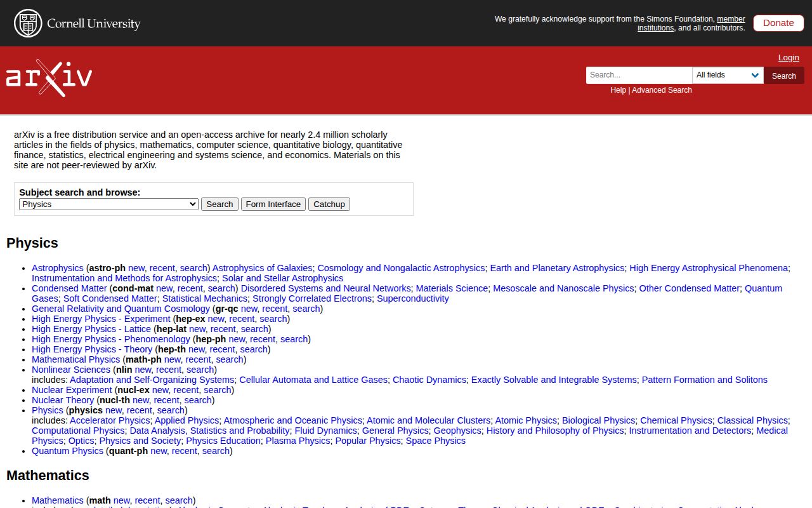Click the Help link
812x508 pixels.
[618, 90]
